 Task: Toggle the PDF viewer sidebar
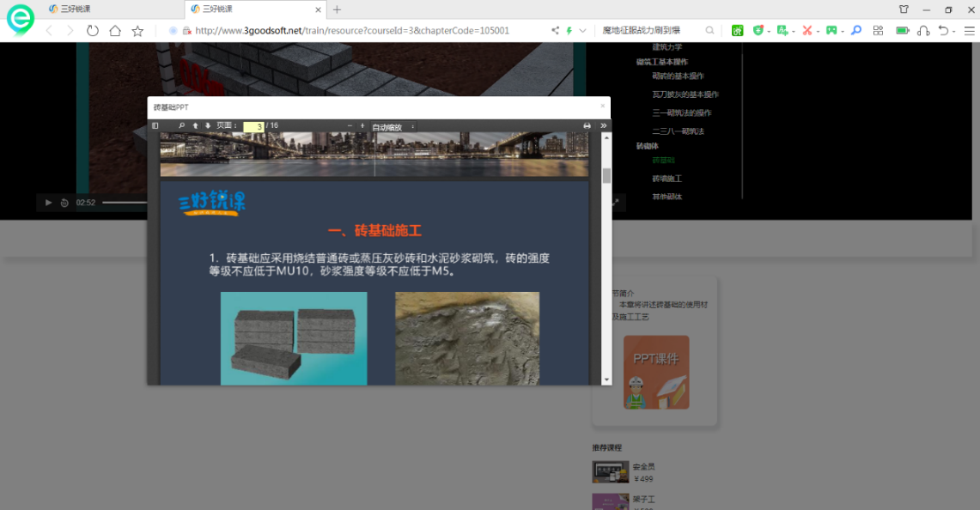point(155,126)
